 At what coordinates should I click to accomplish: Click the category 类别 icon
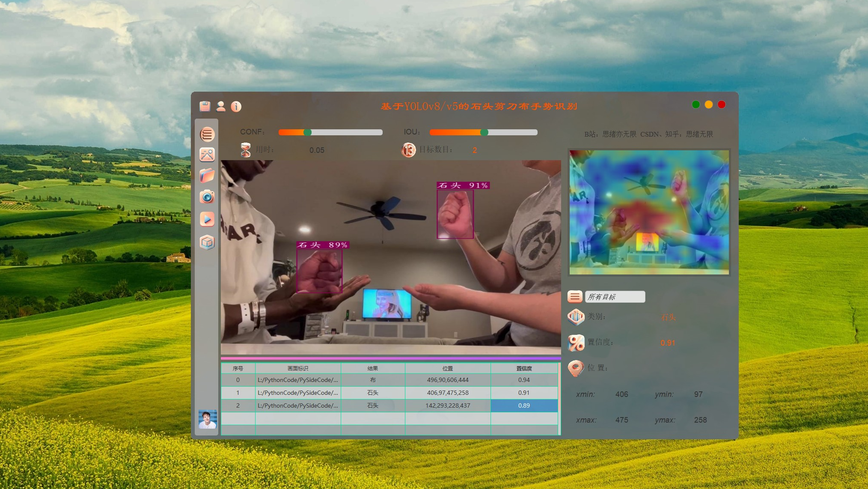[576, 317]
